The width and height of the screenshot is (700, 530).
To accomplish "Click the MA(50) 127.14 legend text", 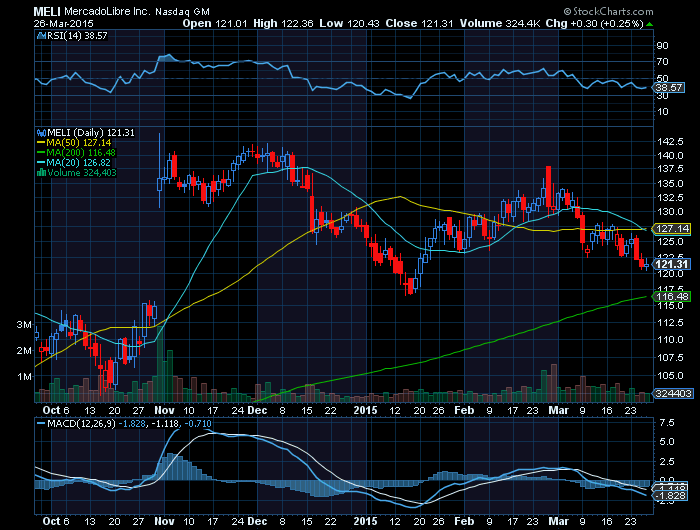I will [x=79, y=143].
